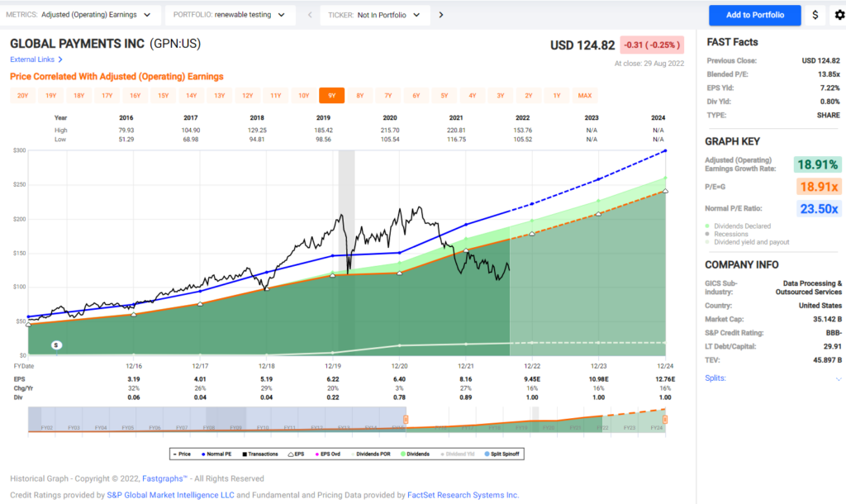The height and width of the screenshot is (504, 846).
Task: Click the Normal PE legend icon
Action: pyautogui.click(x=202, y=453)
